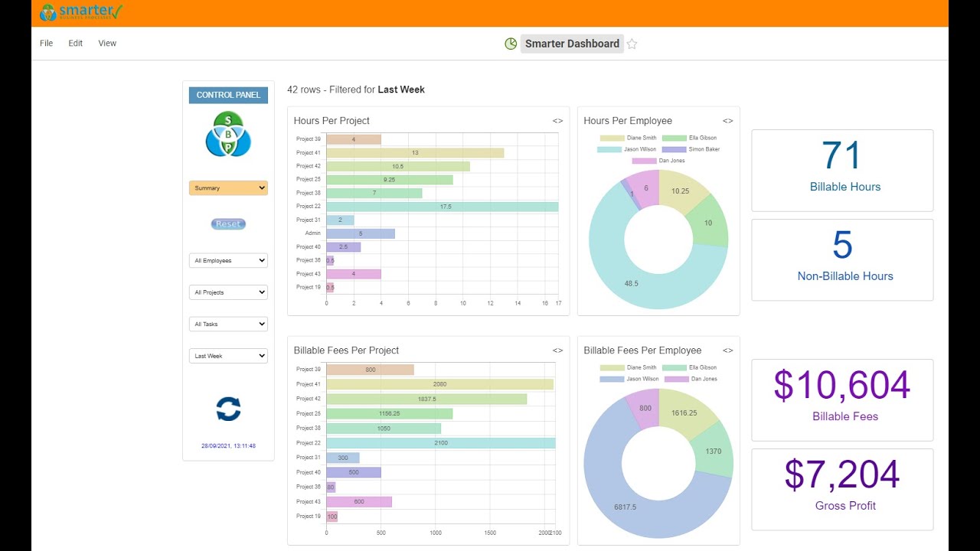Toggle Diane Smith legend in Hours Per Employee
The image size is (980, 551).
point(629,138)
